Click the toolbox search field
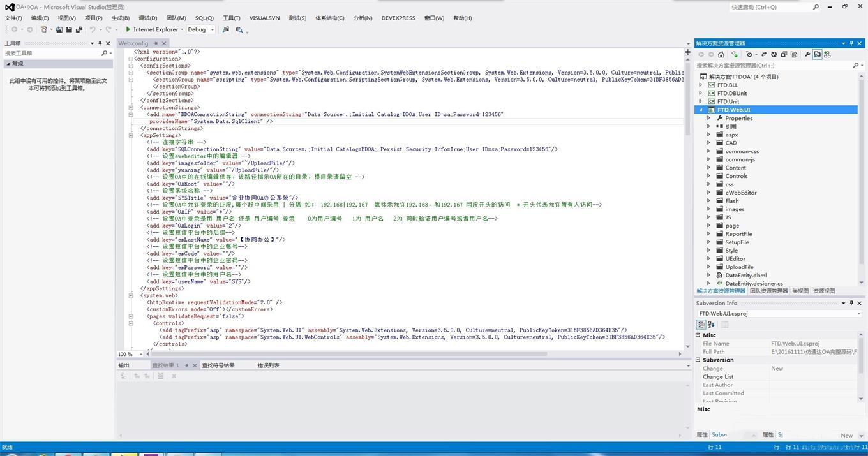 51,53
